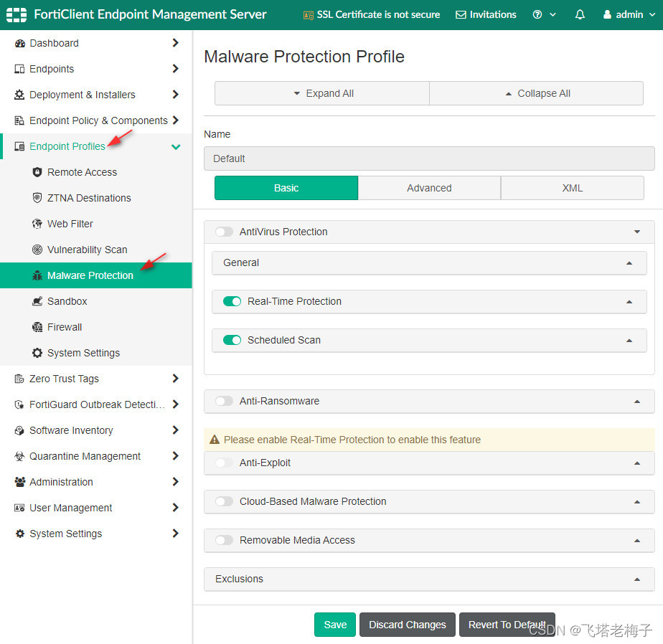
Task: Click the Vulnerability Scan radar icon
Action: tap(37, 250)
